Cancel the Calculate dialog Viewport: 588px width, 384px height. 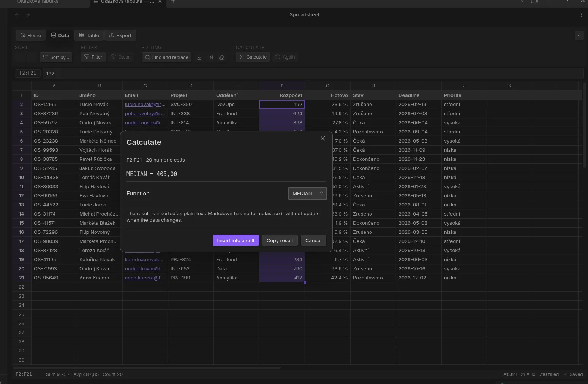(x=313, y=240)
